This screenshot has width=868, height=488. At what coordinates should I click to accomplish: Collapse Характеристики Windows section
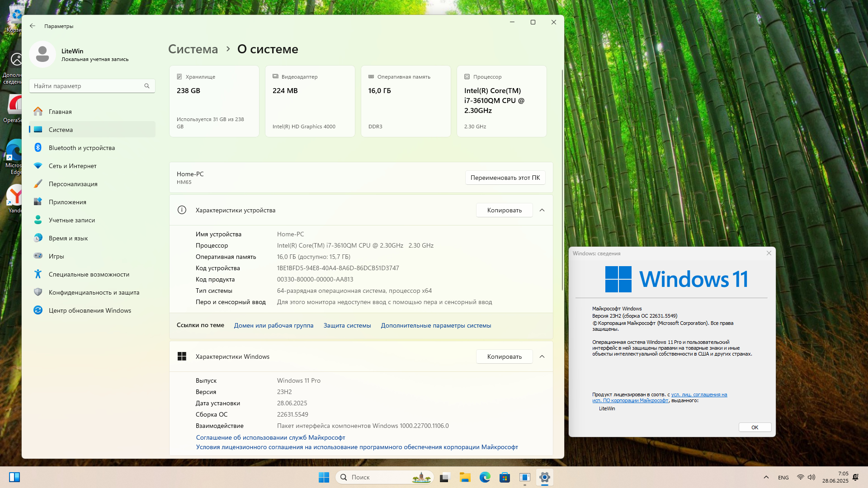click(x=542, y=357)
